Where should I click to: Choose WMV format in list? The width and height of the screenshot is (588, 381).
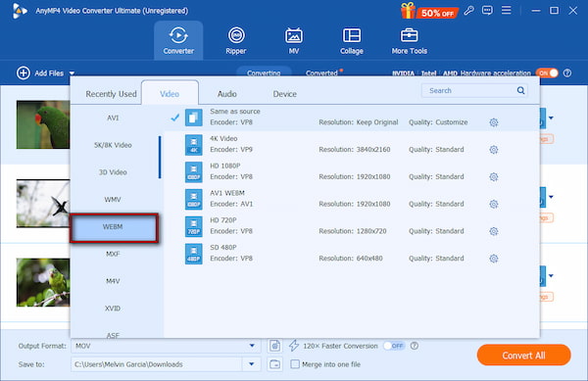coord(113,200)
